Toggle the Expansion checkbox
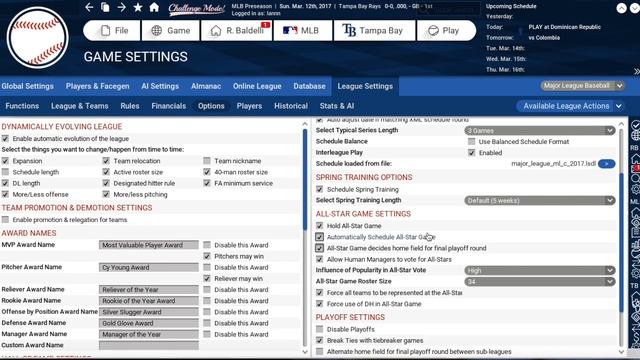The height and width of the screenshot is (360, 640). click(x=5, y=161)
